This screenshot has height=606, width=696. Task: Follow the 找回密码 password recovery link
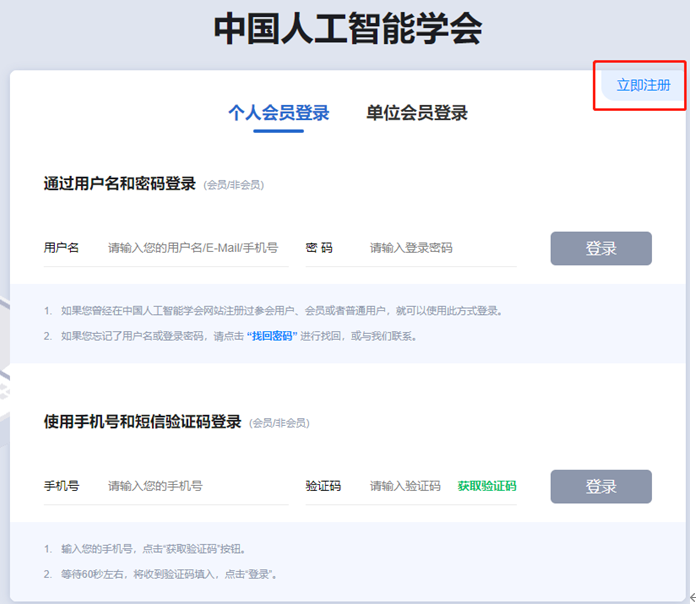[271, 336]
